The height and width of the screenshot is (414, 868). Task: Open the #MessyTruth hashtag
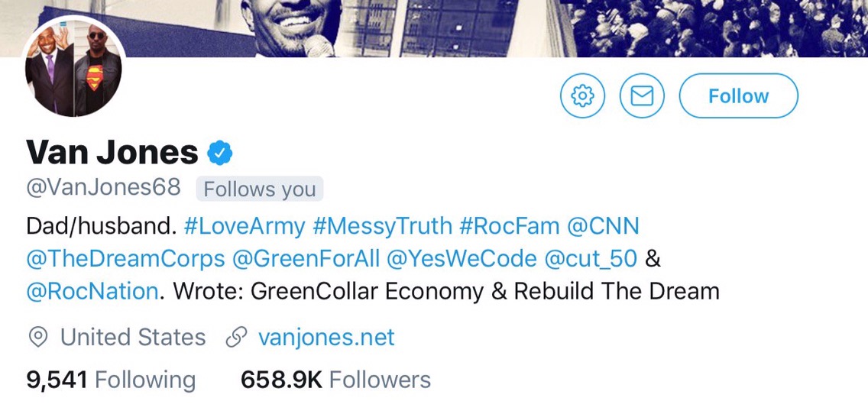pyautogui.click(x=381, y=226)
